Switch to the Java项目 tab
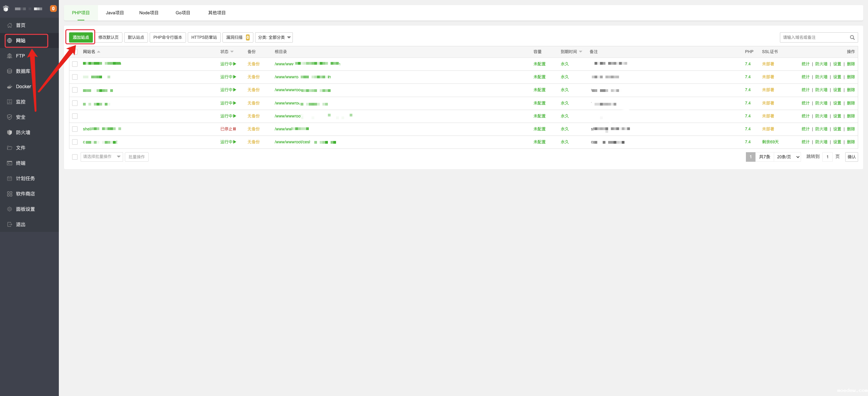The width and height of the screenshot is (868, 396). pyautogui.click(x=115, y=13)
